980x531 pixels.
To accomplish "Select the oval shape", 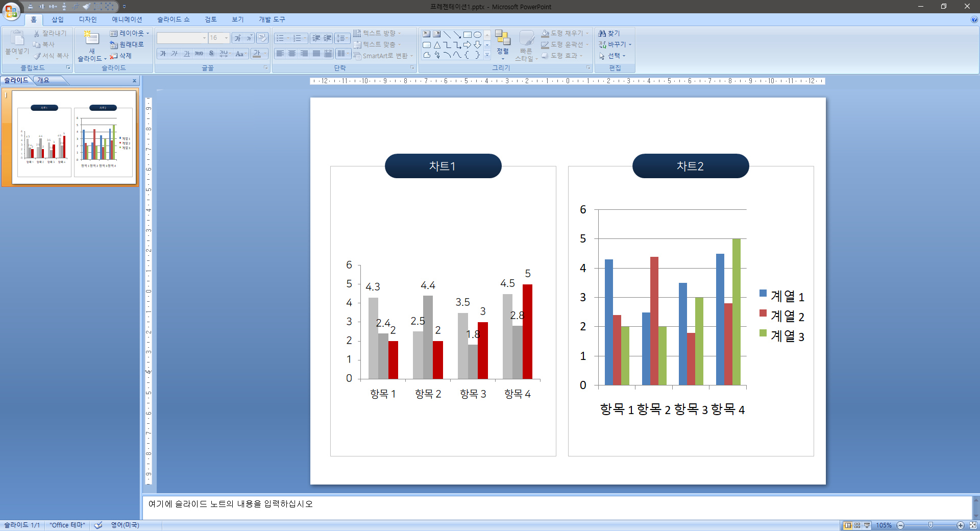I will point(478,35).
